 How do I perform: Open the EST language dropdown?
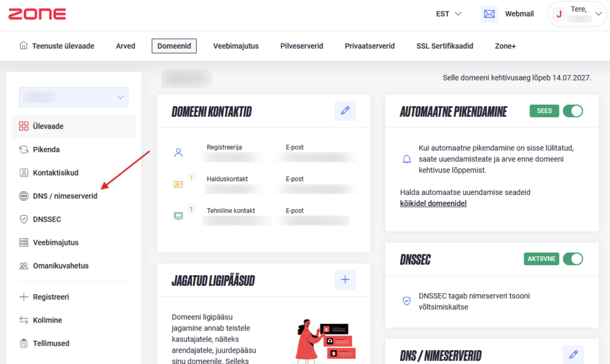pyautogui.click(x=449, y=13)
